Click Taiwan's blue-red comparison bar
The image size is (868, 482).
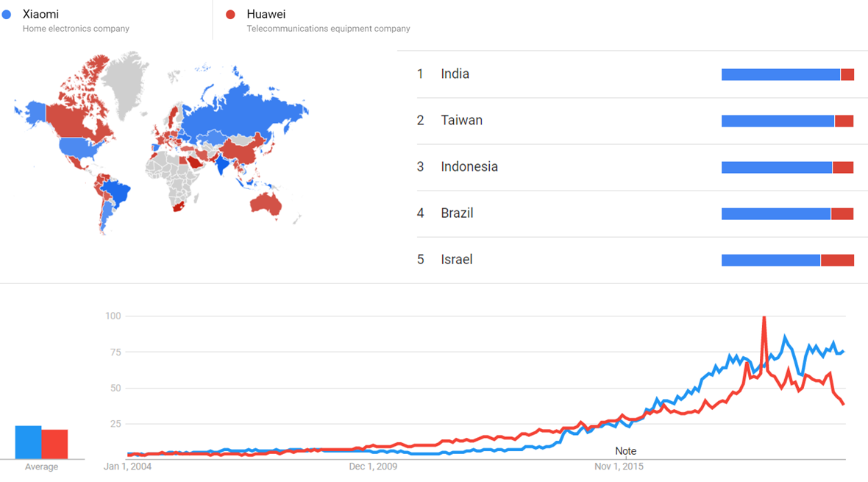click(x=787, y=121)
